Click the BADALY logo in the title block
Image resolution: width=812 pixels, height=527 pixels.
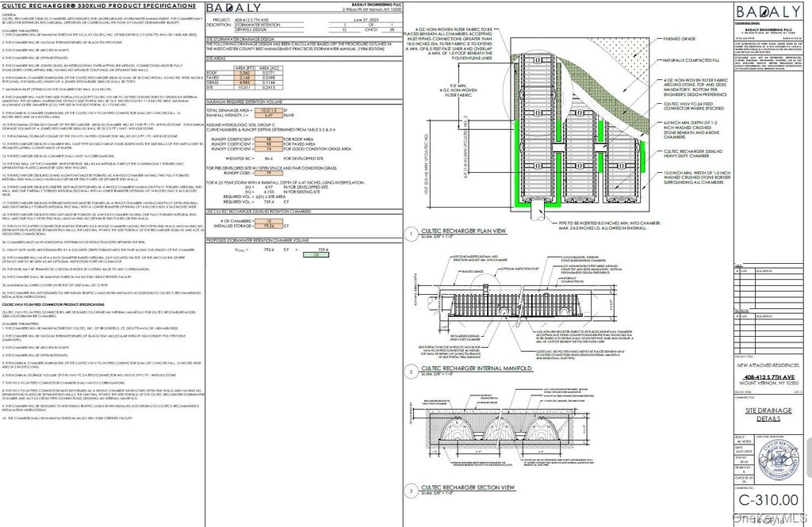coord(768,12)
